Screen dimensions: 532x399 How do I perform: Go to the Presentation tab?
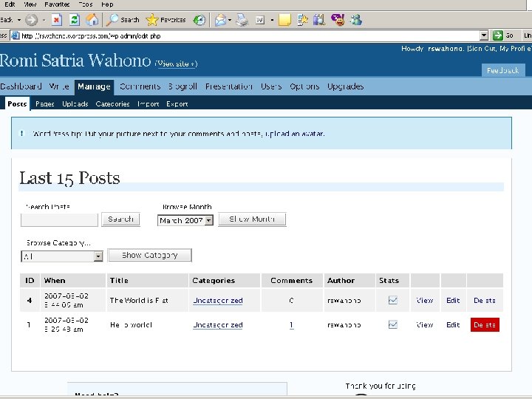tap(228, 86)
